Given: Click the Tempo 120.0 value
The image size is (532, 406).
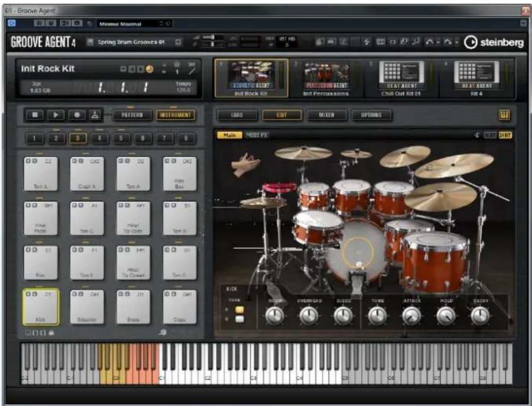Looking at the screenshot, I should point(183,90).
